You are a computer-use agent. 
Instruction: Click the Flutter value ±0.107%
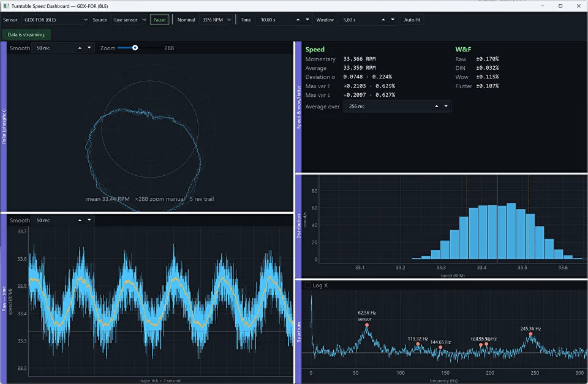click(488, 86)
